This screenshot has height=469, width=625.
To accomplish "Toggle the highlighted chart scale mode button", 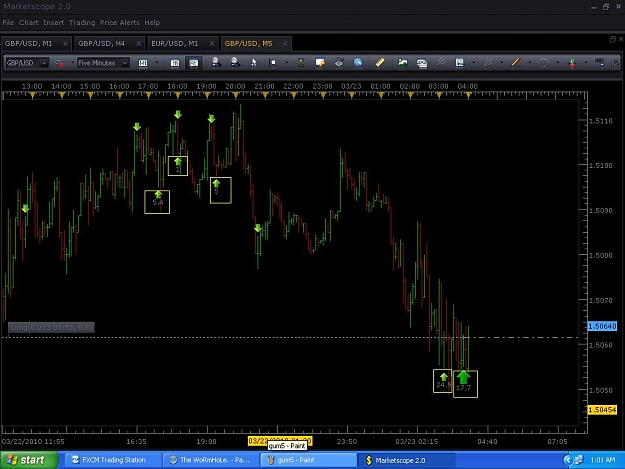I will [194, 63].
